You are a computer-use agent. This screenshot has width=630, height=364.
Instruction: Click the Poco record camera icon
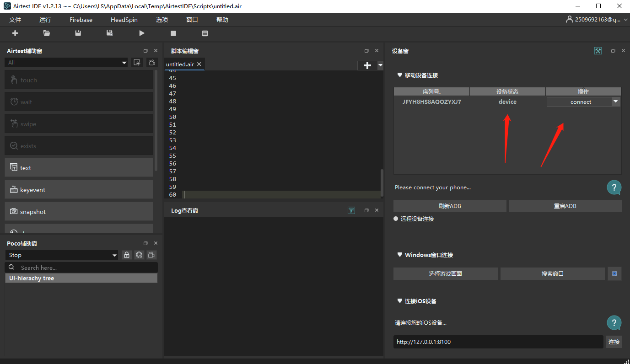coord(151,255)
